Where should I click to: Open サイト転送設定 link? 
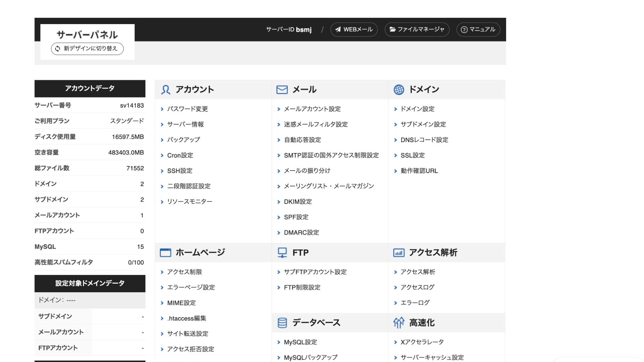(187, 334)
